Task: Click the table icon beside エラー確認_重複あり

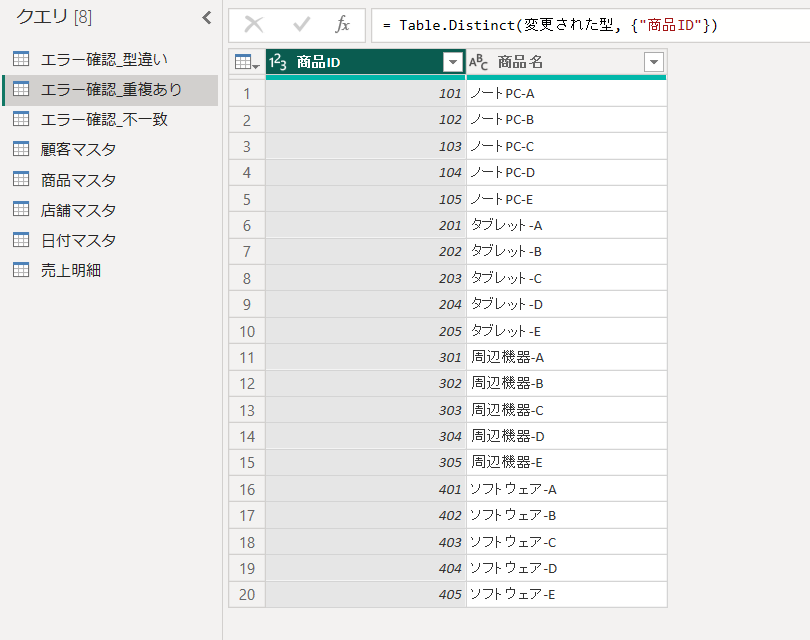Action: (21, 89)
